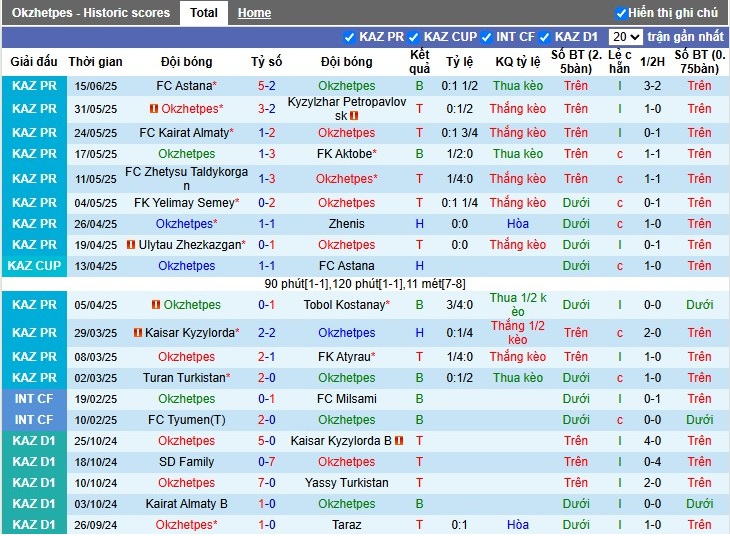Screen dimensions: 730x536
Task: Toggle the KAZ D1 filter checkbox
Action: tap(545, 37)
